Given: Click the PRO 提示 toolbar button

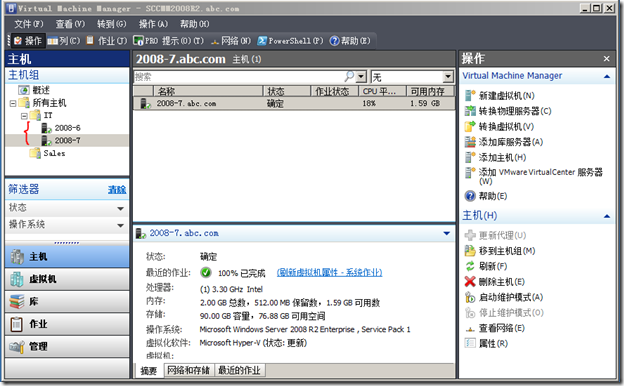Looking at the screenshot, I should tap(168, 41).
